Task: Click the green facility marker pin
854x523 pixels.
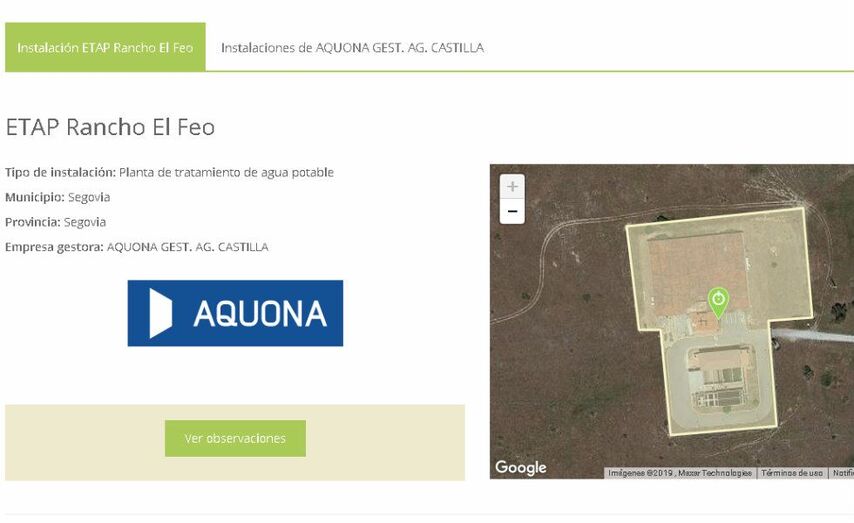Action: [x=718, y=301]
